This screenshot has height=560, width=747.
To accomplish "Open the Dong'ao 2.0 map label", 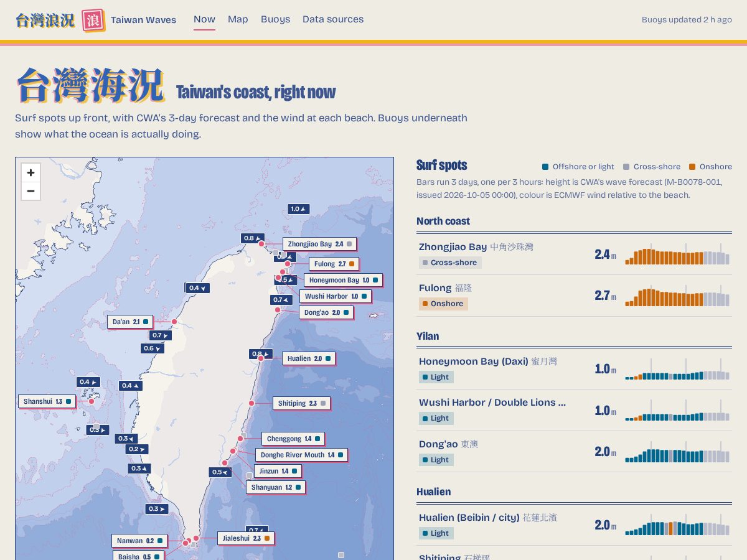I will coord(326,312).
